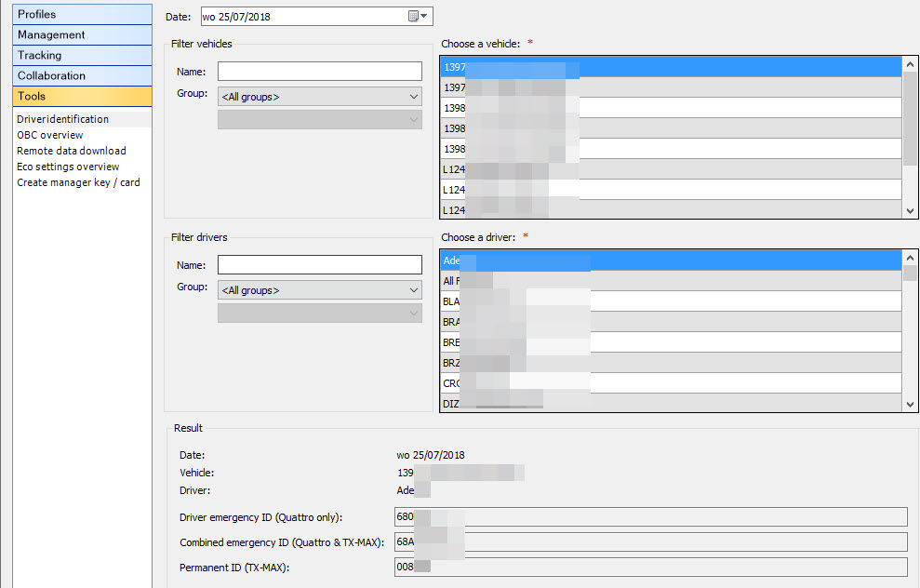Open the Management section
This screenshot has height=588, width=920.
tap(83, 34)
